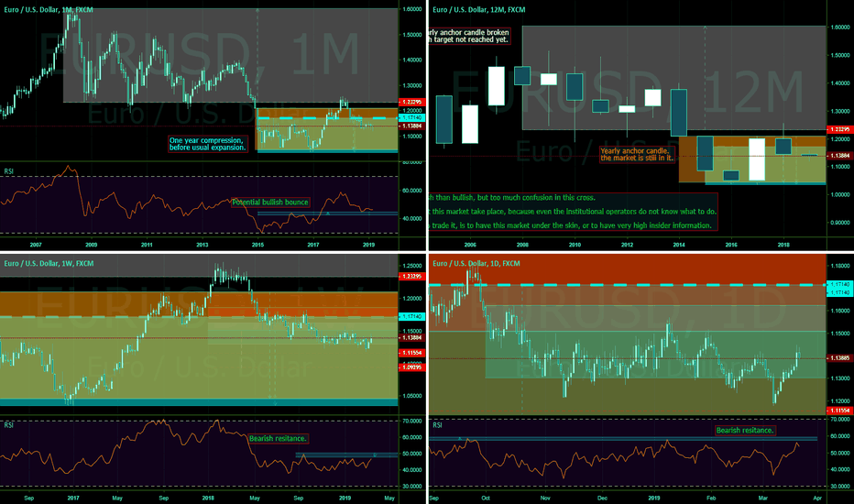854x504 pixels.
Task: Click the Feb label on the 1D time axis
Action: (711, 498)
